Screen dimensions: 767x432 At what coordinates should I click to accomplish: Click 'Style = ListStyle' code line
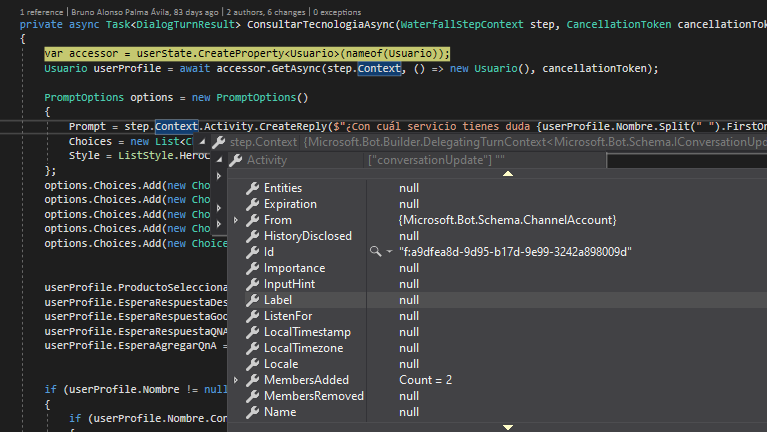coord(139,156)
